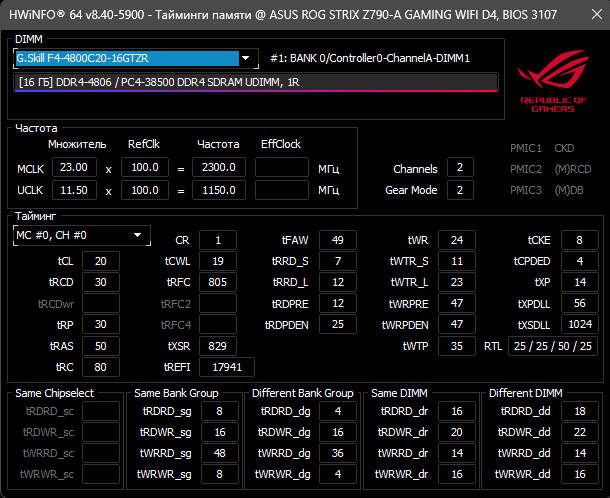
Task: Click the BANK 0/Controller0-ChannelA-DIMM1 label
Action: [x=370, y=58]
